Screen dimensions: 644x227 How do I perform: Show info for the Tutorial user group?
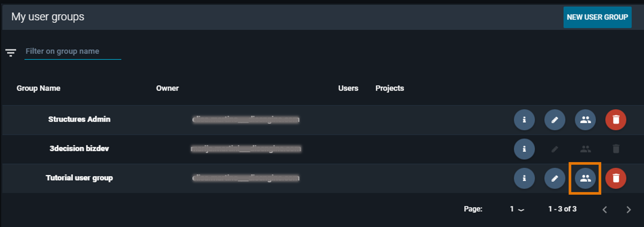point(524,179)
